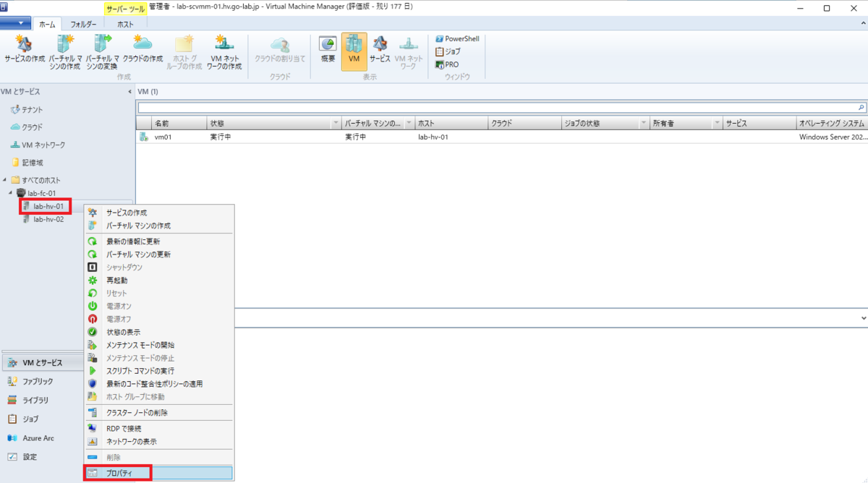
Task: Click the search magnifier icon
Action: click(861, 107)
